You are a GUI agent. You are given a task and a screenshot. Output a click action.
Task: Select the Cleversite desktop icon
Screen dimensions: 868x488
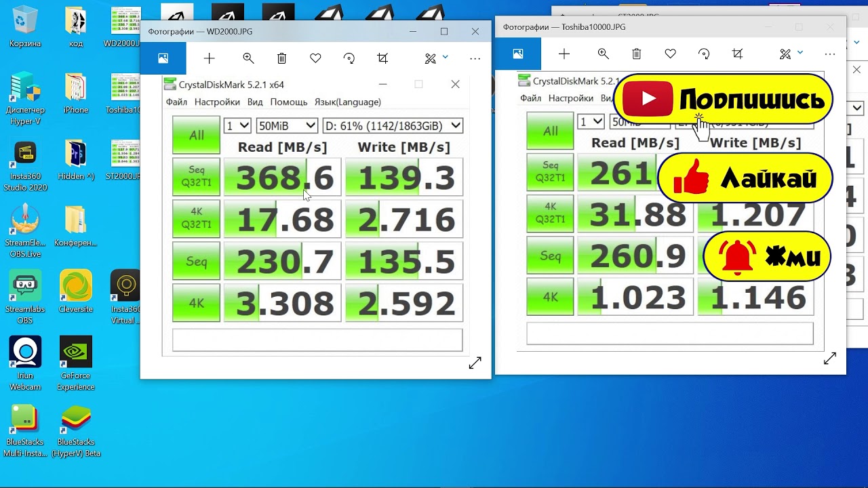[x=76, y=291]
